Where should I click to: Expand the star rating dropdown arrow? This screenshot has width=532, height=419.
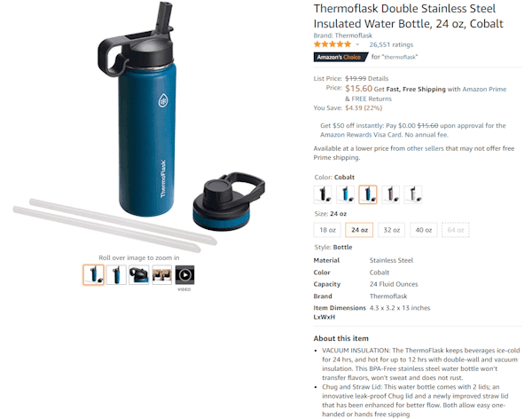pyautogui.click(x=357, y=44)
